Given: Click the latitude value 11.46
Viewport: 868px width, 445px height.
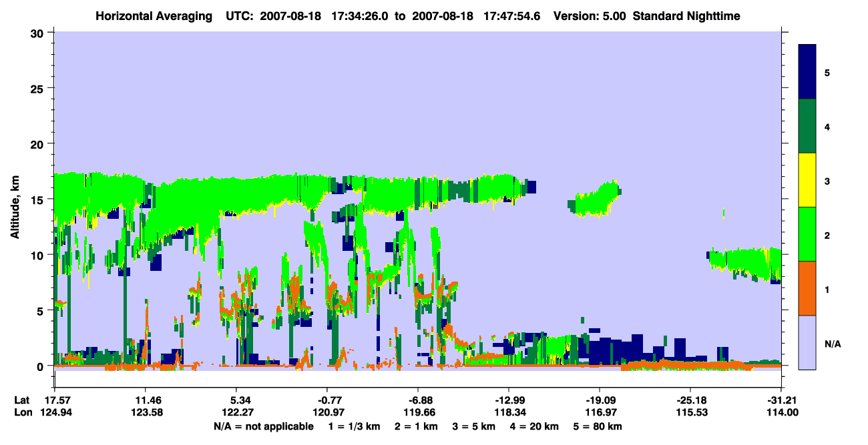Looking at the screenshot, I should (146, 400).
